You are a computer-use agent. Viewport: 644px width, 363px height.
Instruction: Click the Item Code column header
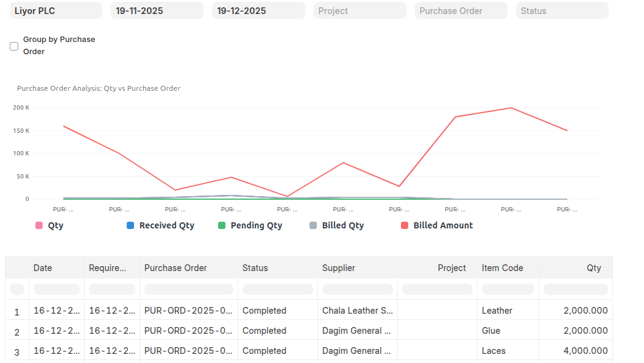[502, 268]
